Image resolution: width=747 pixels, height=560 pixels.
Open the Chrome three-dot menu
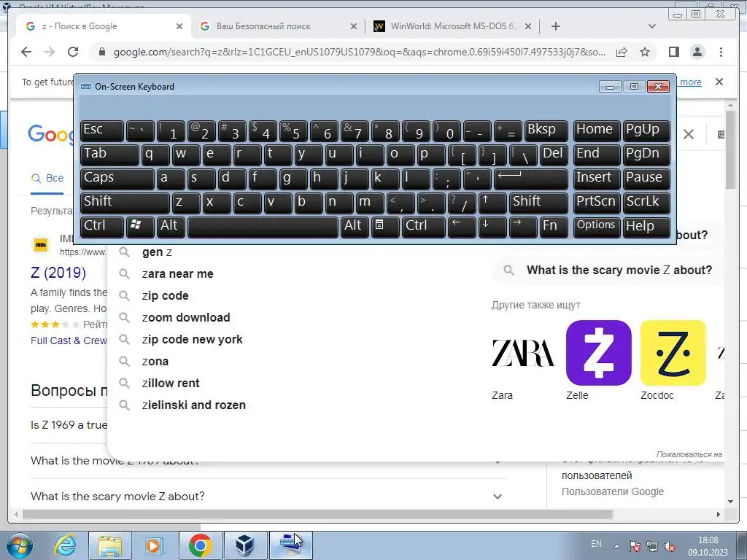[721, 52]
